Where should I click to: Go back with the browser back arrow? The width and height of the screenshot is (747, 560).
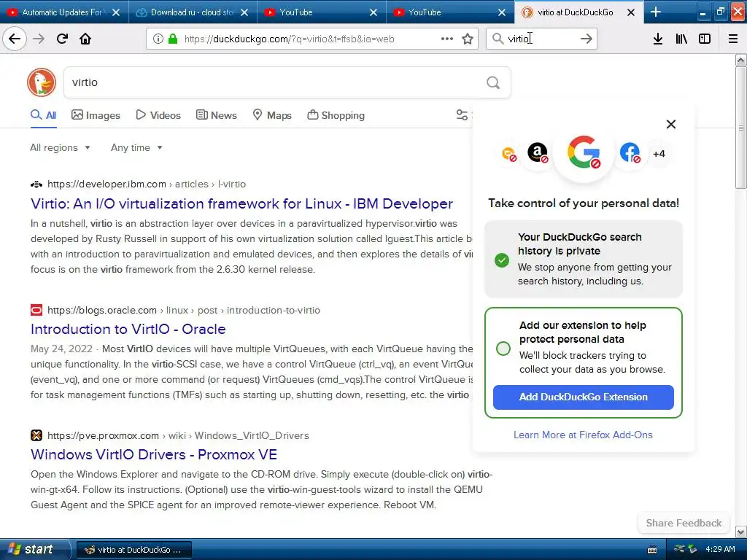15,39
